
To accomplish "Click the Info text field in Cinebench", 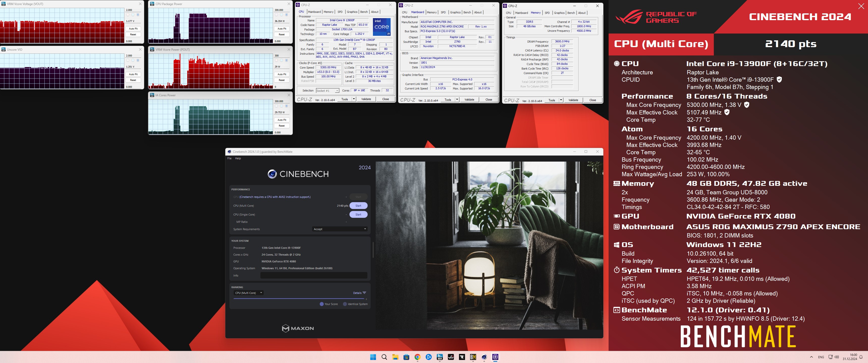I will click(314, 276).
